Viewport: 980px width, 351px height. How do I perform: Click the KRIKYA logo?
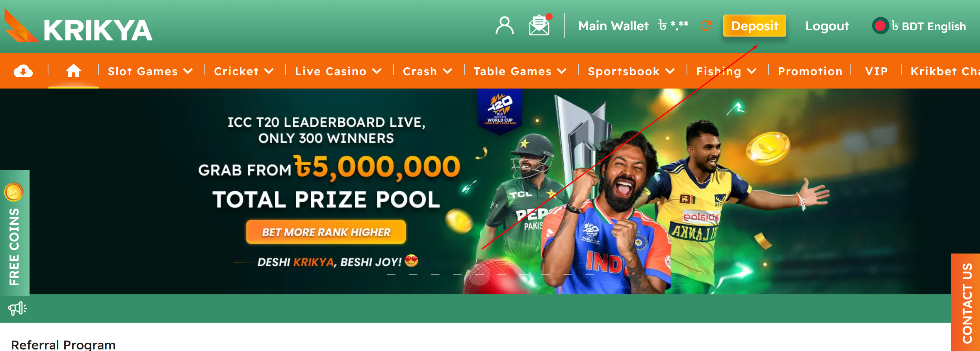[x=78, y=26]
